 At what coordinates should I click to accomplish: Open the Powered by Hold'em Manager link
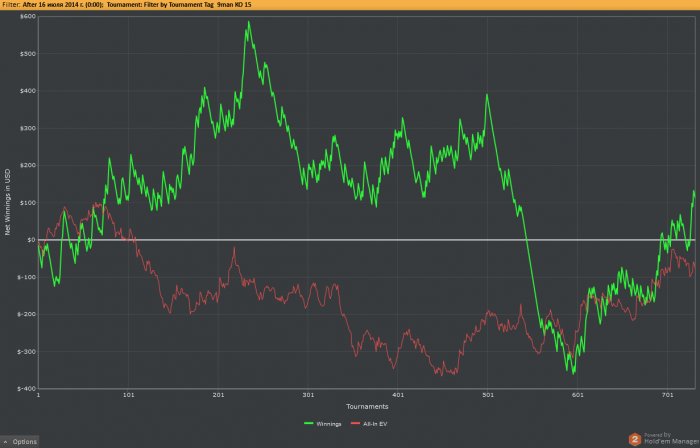click(670, 439)
